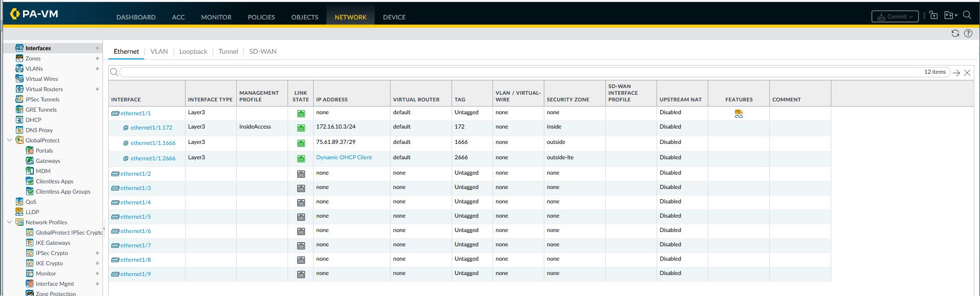Refresh the interfaces page

tap(955, 33)
